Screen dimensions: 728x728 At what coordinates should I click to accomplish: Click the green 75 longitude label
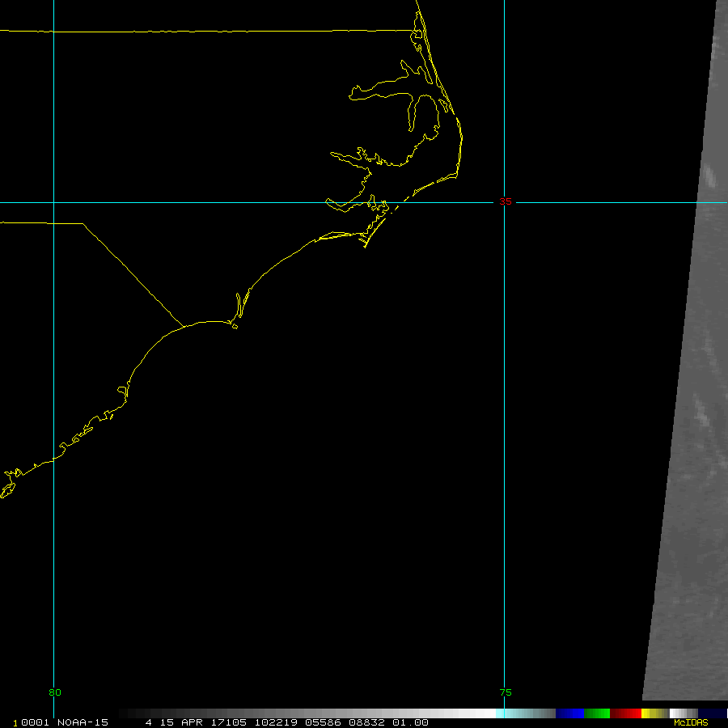[x=505, y=692]
